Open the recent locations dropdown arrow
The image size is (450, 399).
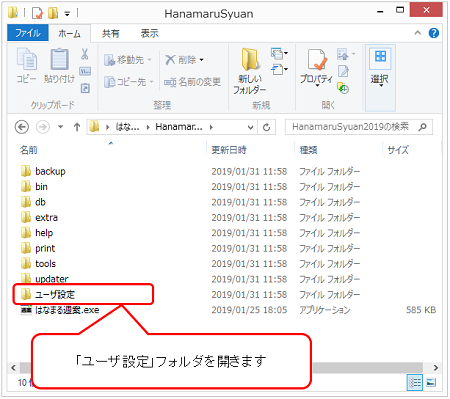[x=60, y=127]
